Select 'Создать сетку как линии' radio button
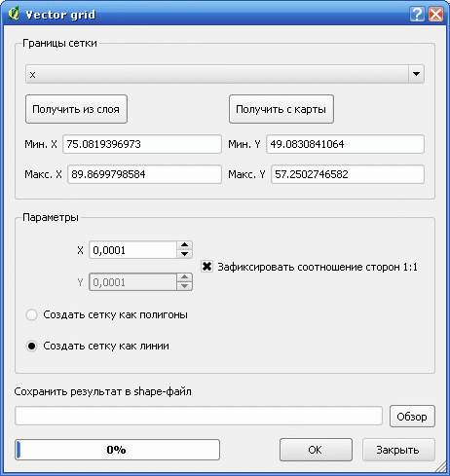Image resolution: width=450 pixels, height=476 pixels. click(31, 346)
